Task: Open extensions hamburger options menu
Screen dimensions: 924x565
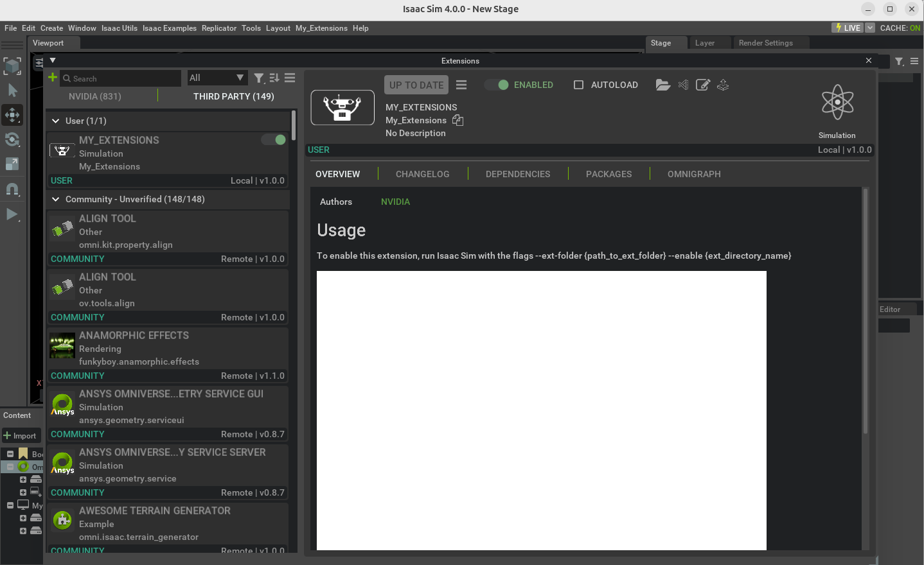Action: tap(290, 78)
